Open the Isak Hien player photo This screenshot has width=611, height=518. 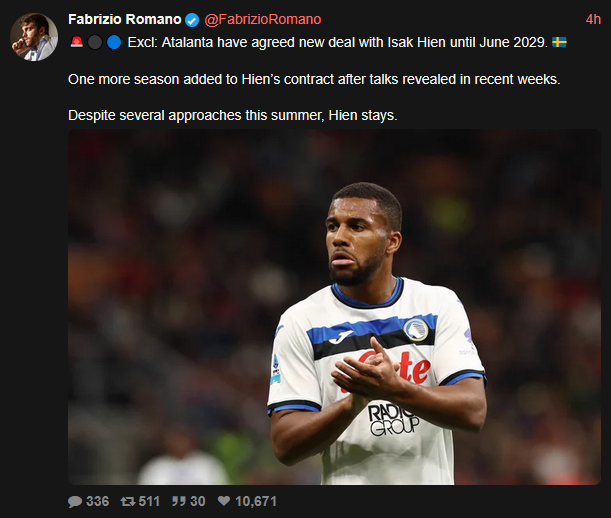coord(334,307)
